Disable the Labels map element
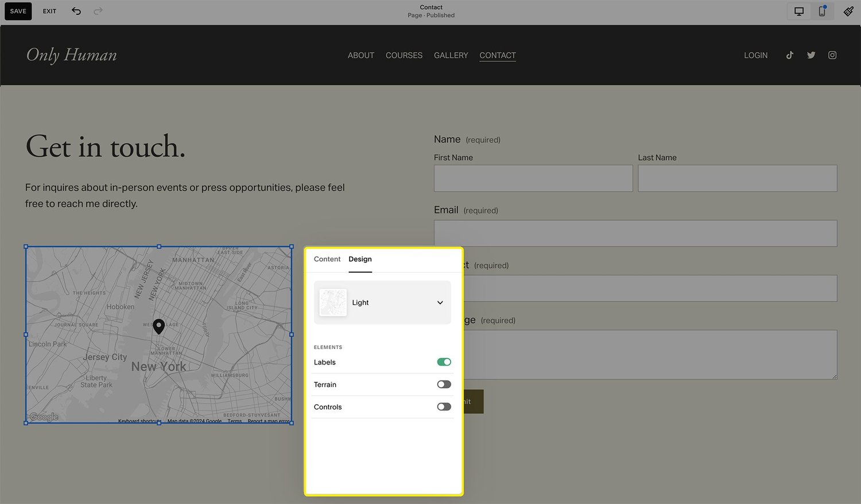The width and height of the screenshot is (861, 504). pyautogui.click(x=444, y=362)
